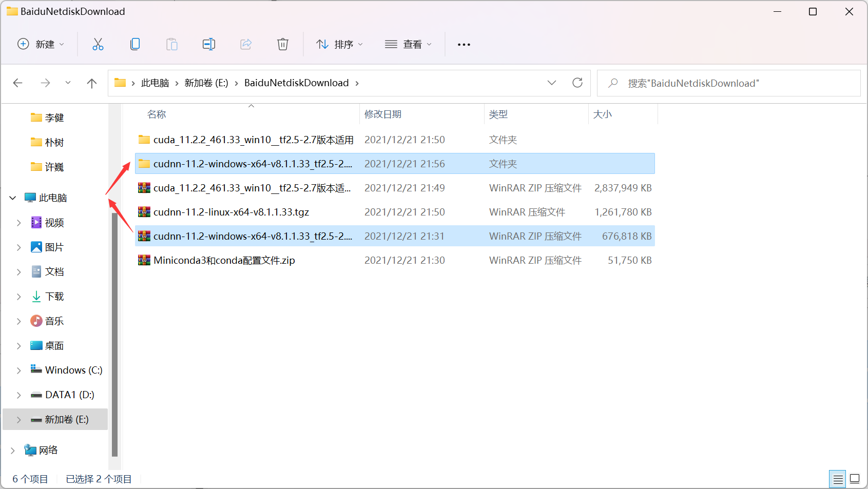Open the 新建 (New) menu
The height and width of the screenshot is (489, 868).
click(x=41, y=44)
